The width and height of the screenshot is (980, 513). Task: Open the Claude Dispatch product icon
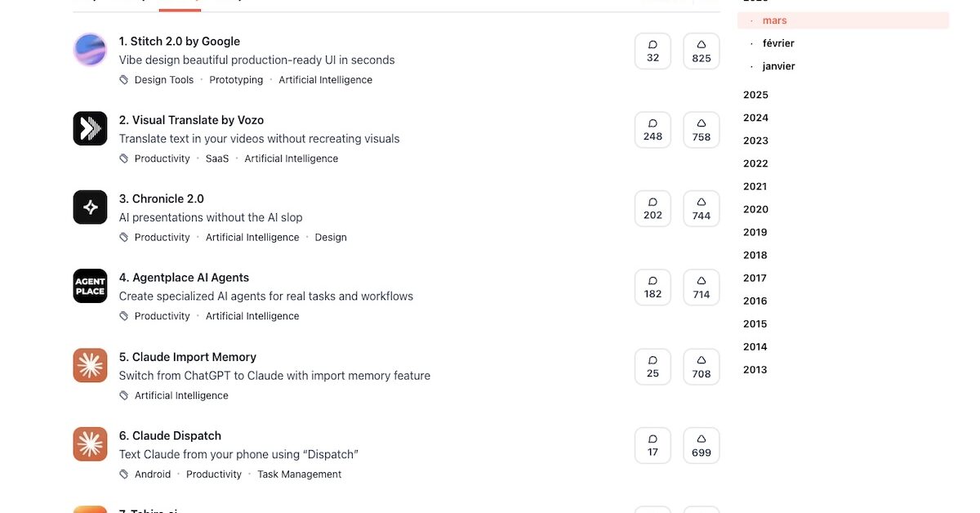90,444
